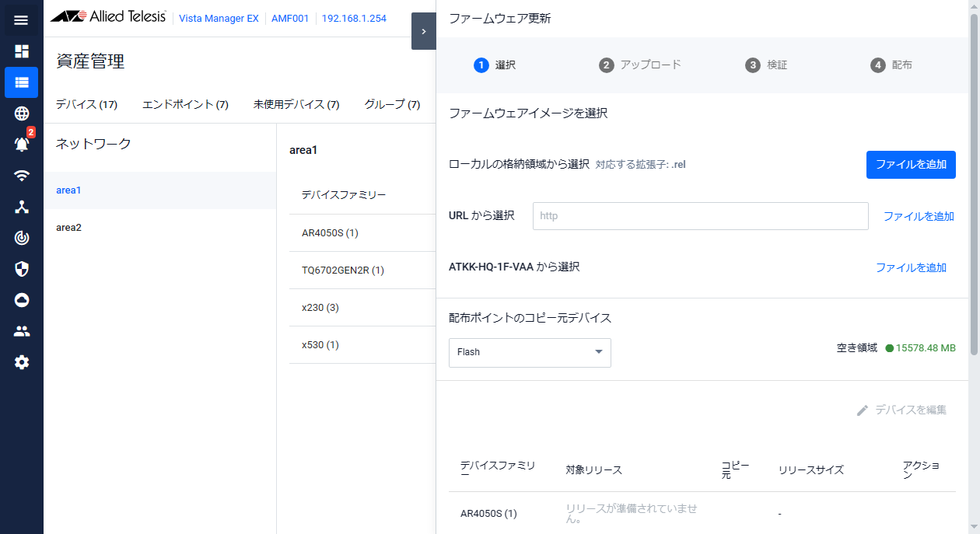
Task: Select area2 in network list
Action: pos(68,228)
